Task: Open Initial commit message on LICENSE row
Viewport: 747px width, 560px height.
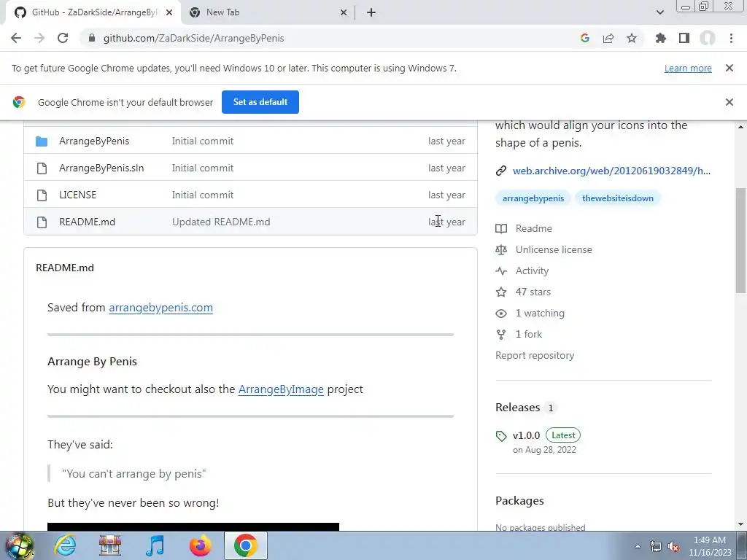Action: [203, 195]
